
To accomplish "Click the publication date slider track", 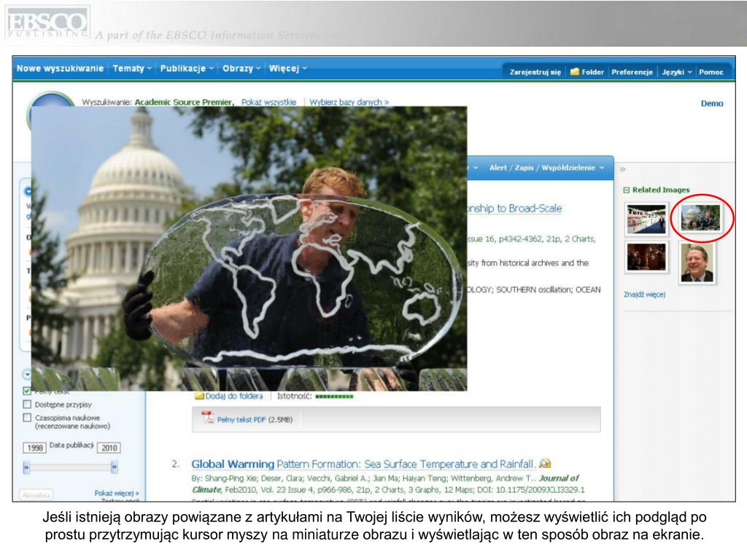I will pos(71,467).
